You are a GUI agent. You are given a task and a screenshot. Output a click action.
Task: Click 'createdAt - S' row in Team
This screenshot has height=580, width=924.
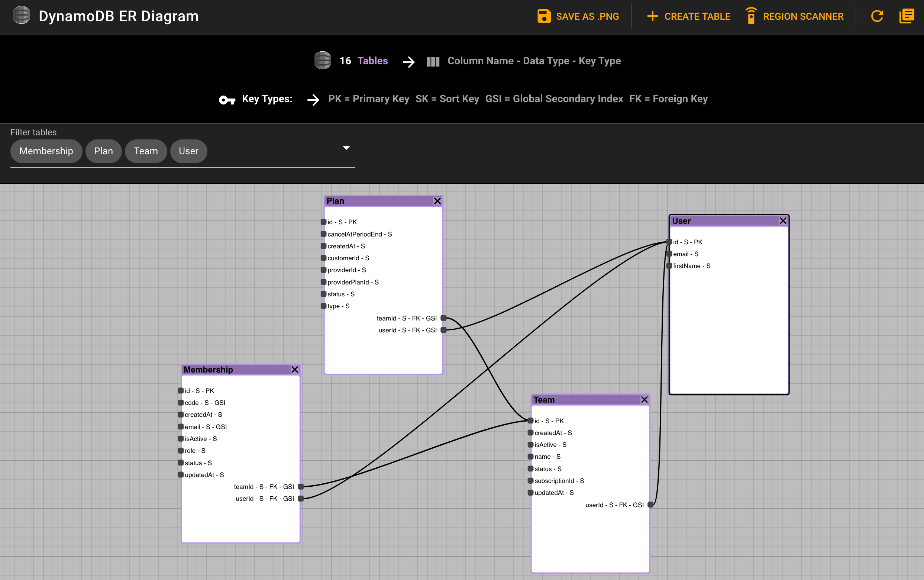click(553, 433)
